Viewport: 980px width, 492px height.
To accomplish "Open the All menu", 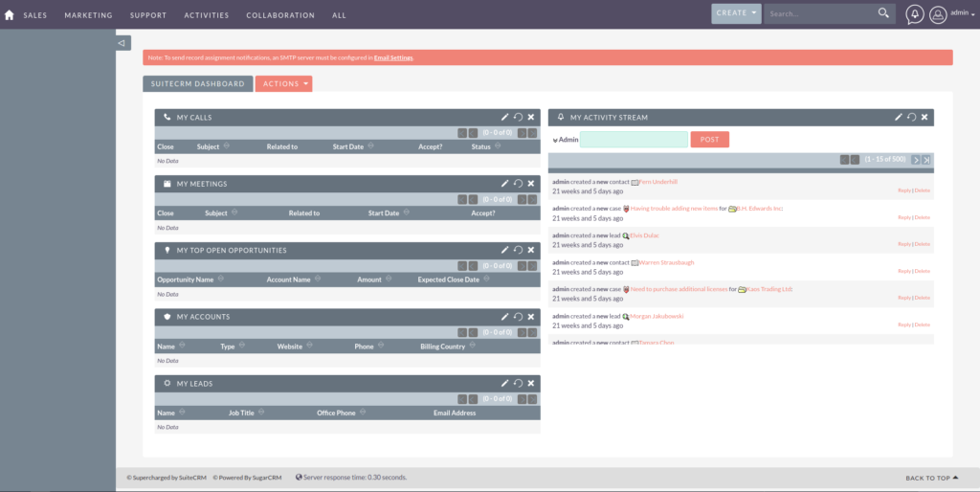I will 339,15.
